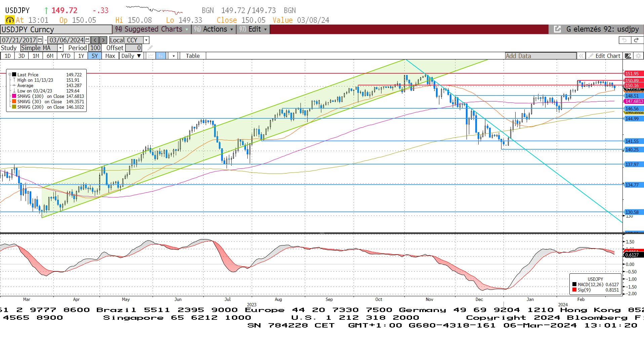Click the G elemzés 92: usdjpy title
This screenshot has width=644, height=344.
point(602,29)
